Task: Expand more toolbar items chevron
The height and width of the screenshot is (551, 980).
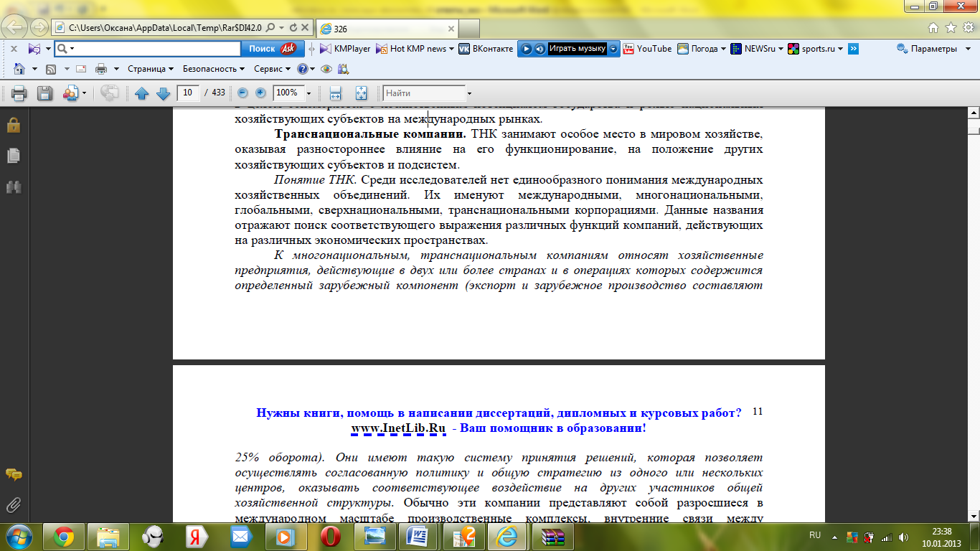Action: coord(854,49)
